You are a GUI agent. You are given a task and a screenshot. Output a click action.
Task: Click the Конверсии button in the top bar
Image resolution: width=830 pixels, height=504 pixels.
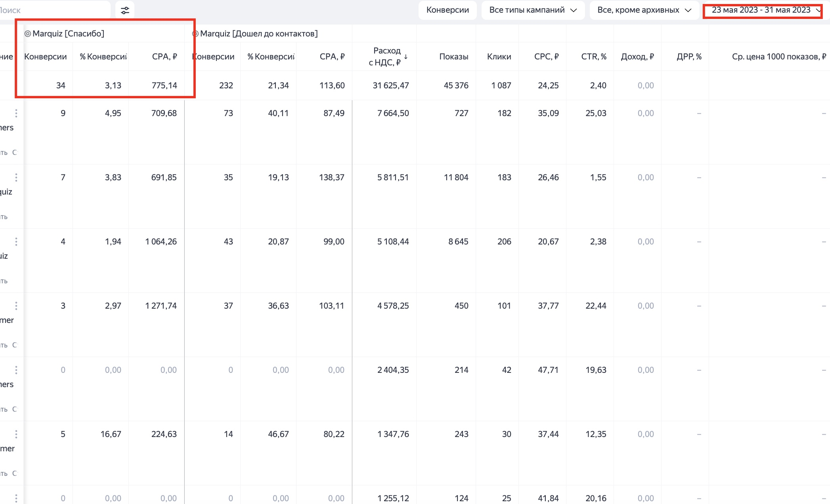(448, 10)
